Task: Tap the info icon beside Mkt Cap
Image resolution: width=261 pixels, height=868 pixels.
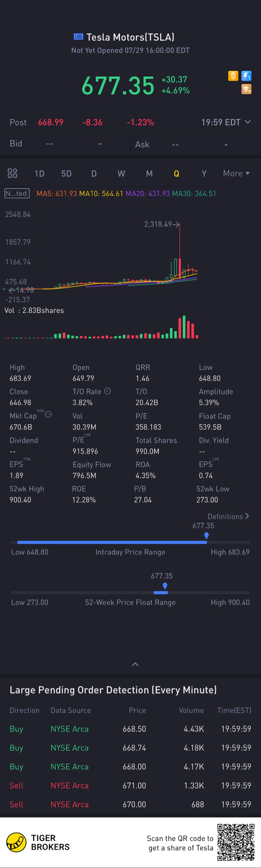Action: click(49, 414)
